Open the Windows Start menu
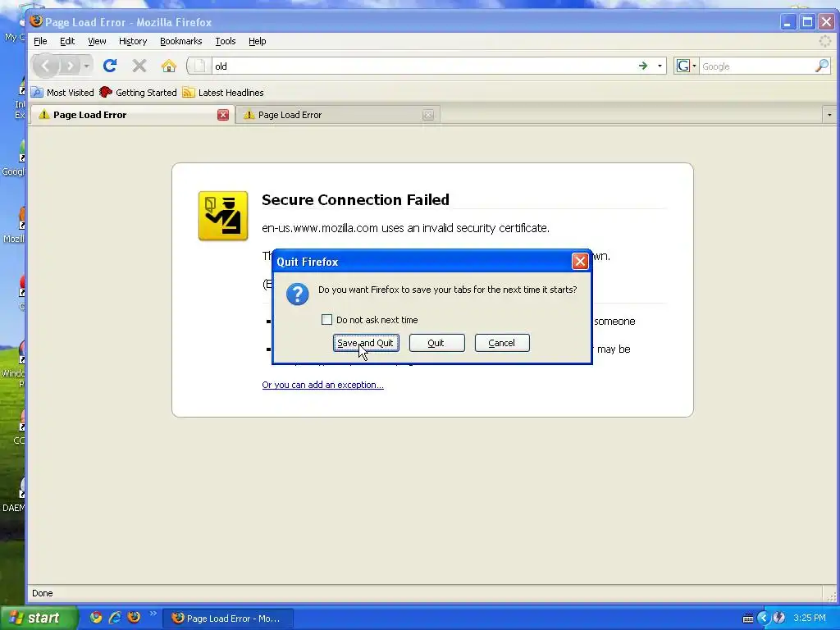 [x=38, y=618]
